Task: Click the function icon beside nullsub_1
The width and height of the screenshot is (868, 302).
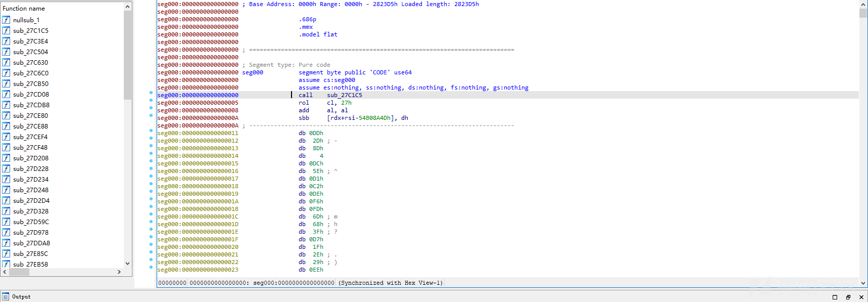Action: pos(6,20)
